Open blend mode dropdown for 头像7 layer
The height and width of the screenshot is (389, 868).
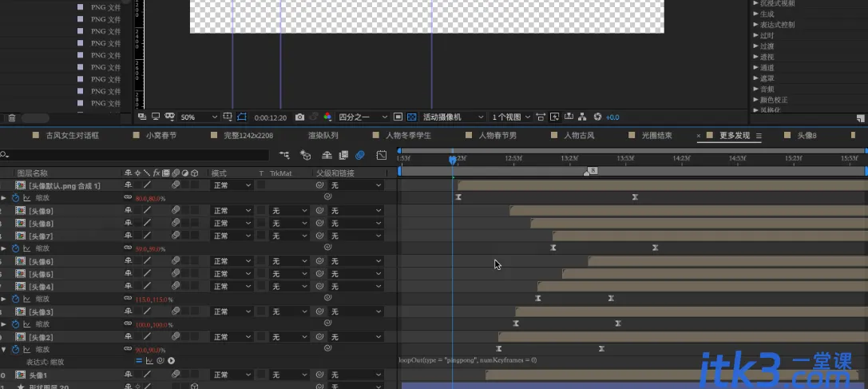232,236
